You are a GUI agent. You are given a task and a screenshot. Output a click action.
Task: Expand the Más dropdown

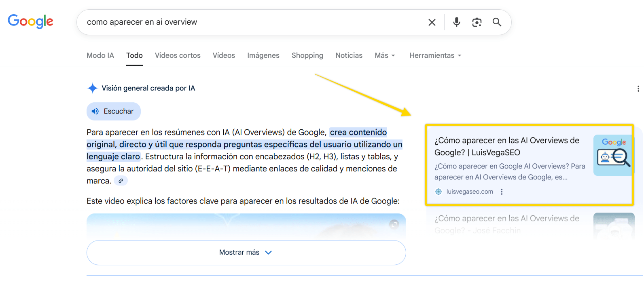385,55
